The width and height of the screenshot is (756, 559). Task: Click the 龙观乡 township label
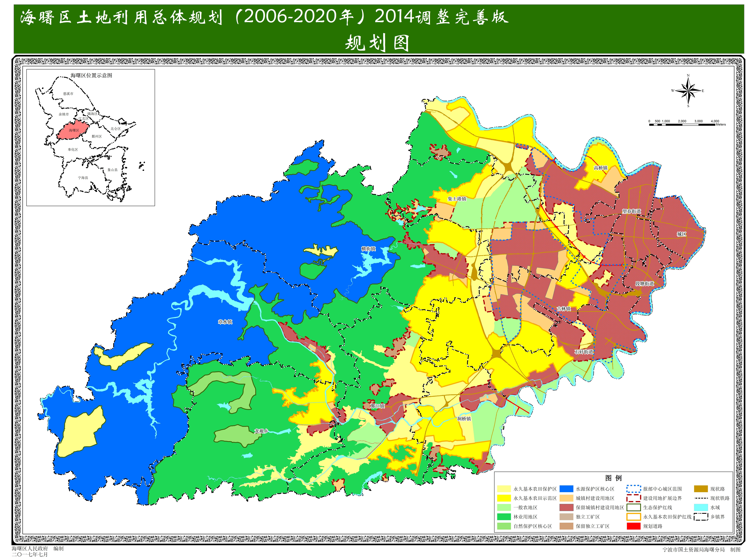click(261, 431)
